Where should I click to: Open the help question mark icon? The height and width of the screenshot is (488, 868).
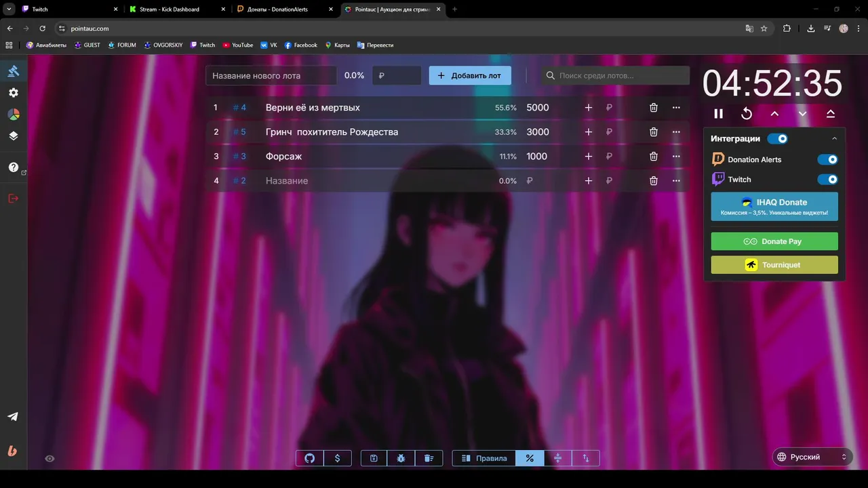14,167
